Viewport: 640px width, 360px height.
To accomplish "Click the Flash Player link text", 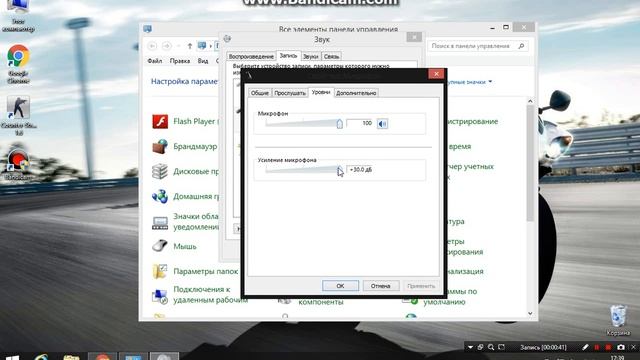I will tap(196, 121).
